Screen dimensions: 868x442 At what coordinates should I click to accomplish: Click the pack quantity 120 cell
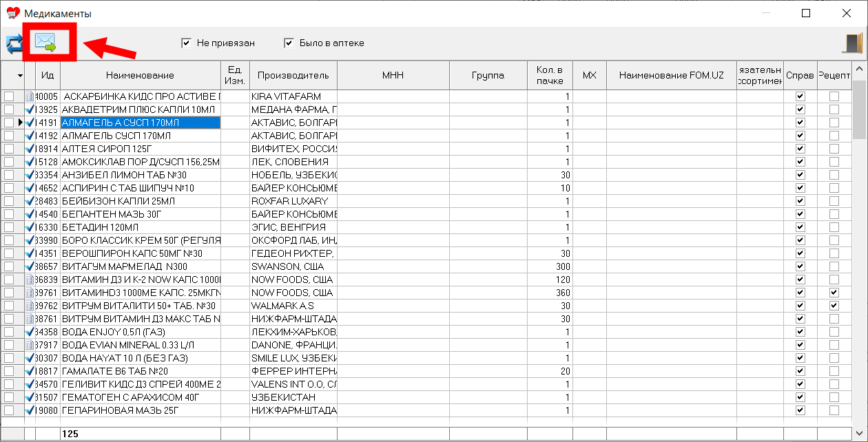pos(550,280)
